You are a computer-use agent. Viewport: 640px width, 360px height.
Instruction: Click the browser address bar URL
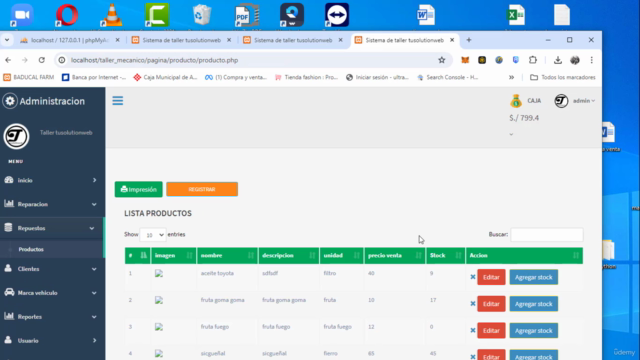click(154, 60)
